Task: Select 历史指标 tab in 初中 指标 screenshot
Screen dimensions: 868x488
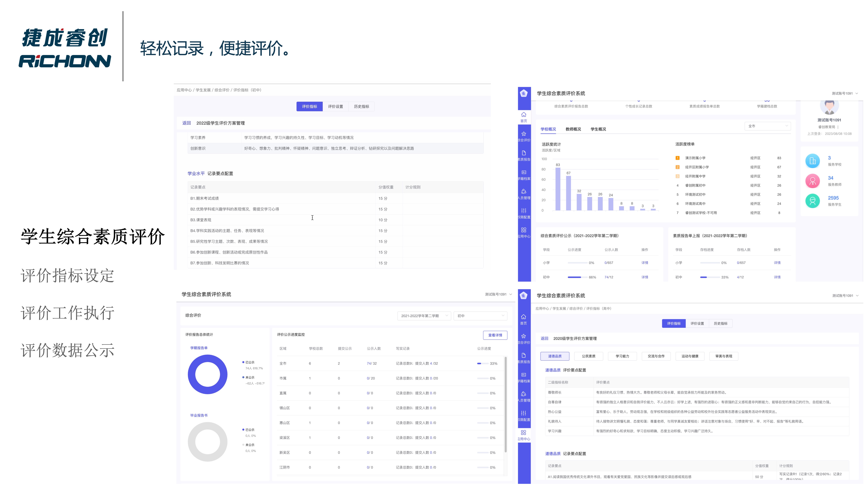Action: coord(361,107)
